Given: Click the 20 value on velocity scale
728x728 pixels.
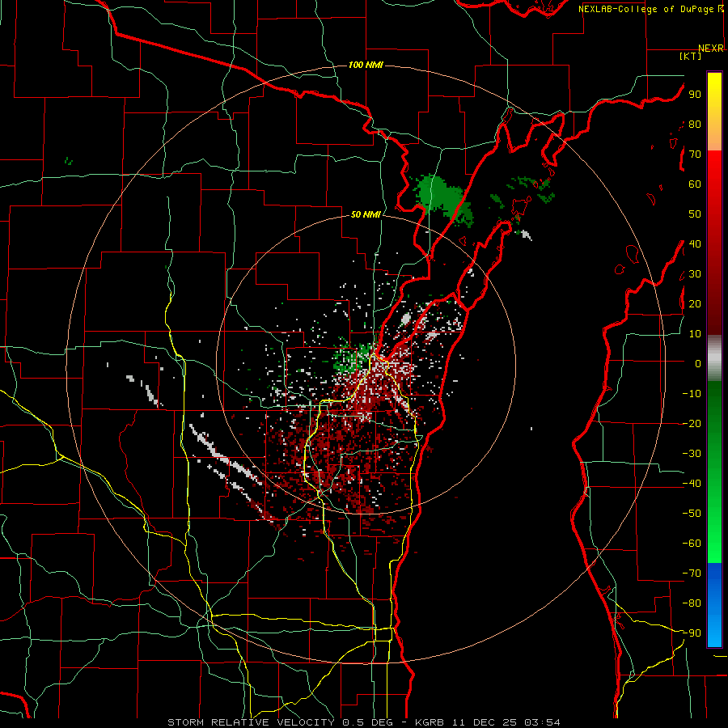Looking at the screenshot, I should 695,303.
